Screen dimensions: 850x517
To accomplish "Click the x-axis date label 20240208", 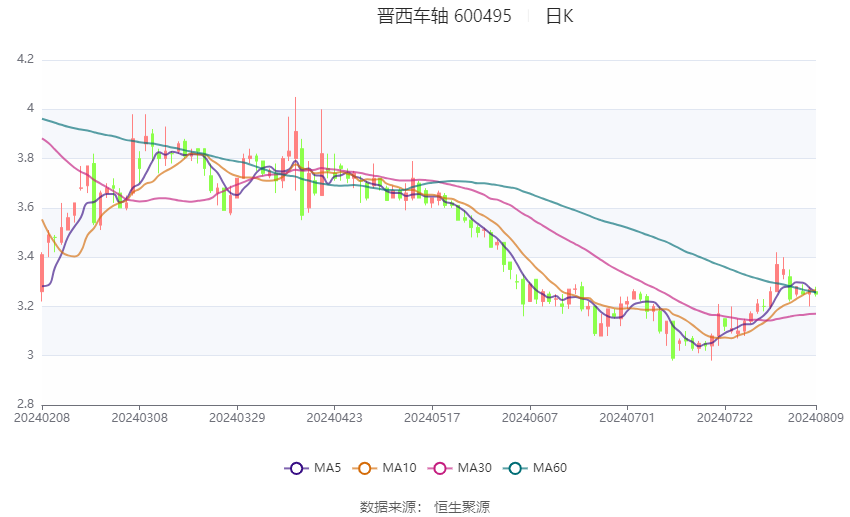I will (x=42, y=418).
